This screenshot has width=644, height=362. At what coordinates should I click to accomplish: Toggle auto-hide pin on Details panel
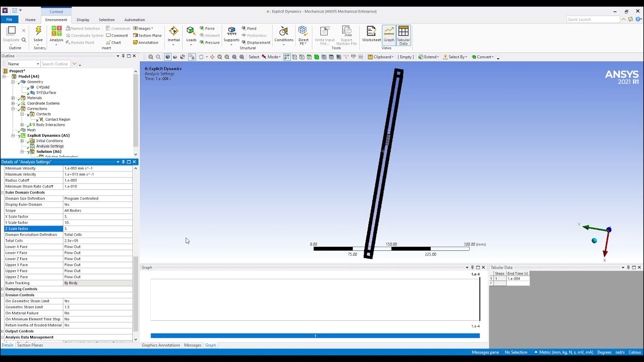pyautogui.click(x=123, y=162)
